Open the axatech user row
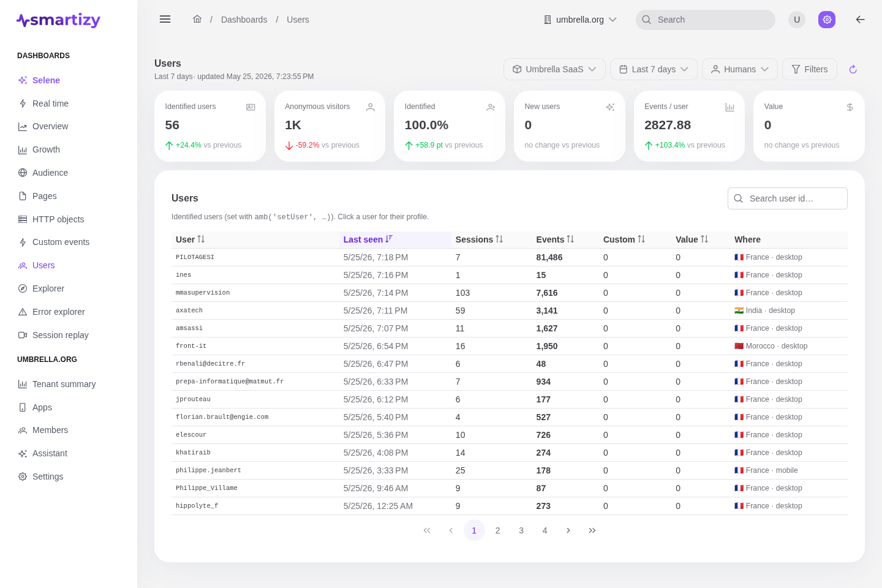The width and height of the screenshot is (882, 588). 510,311
